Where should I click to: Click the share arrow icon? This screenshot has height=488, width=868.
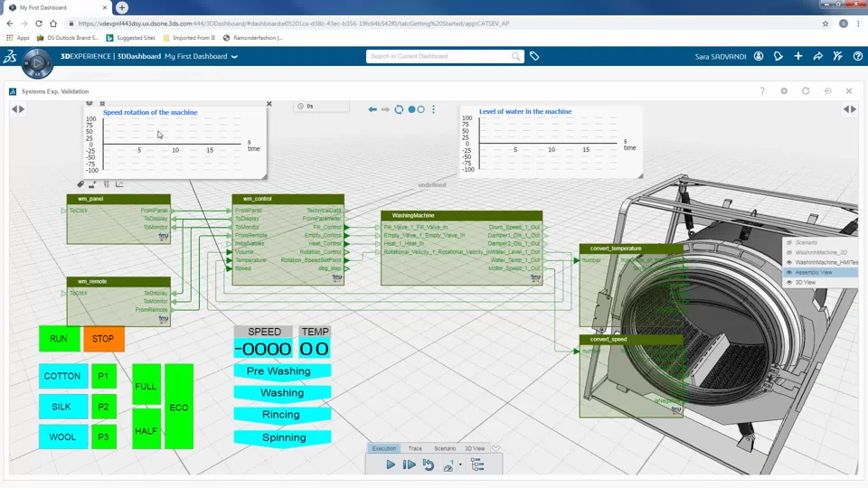coord(817,56)
